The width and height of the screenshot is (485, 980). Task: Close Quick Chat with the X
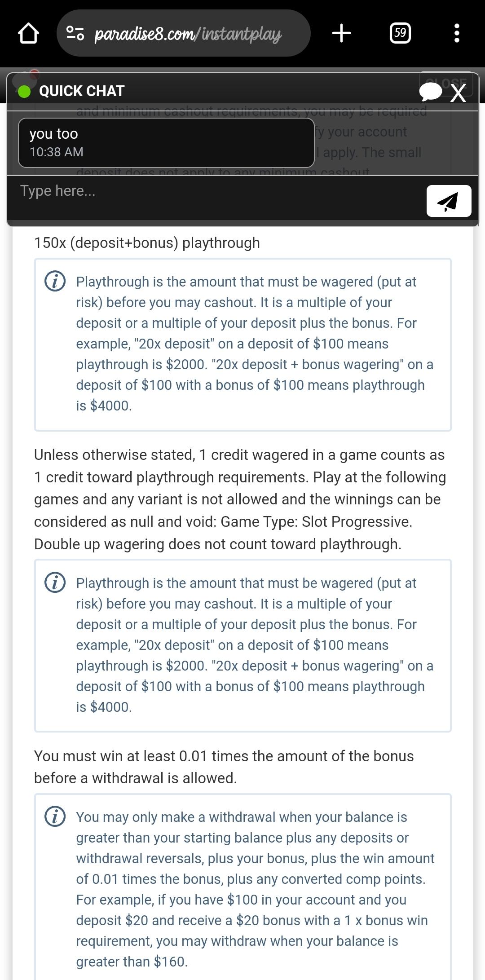coord(458,93)
